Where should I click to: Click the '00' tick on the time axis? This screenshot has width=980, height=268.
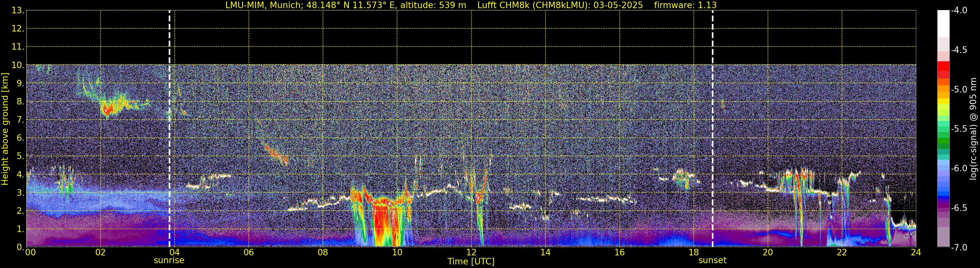31,252
